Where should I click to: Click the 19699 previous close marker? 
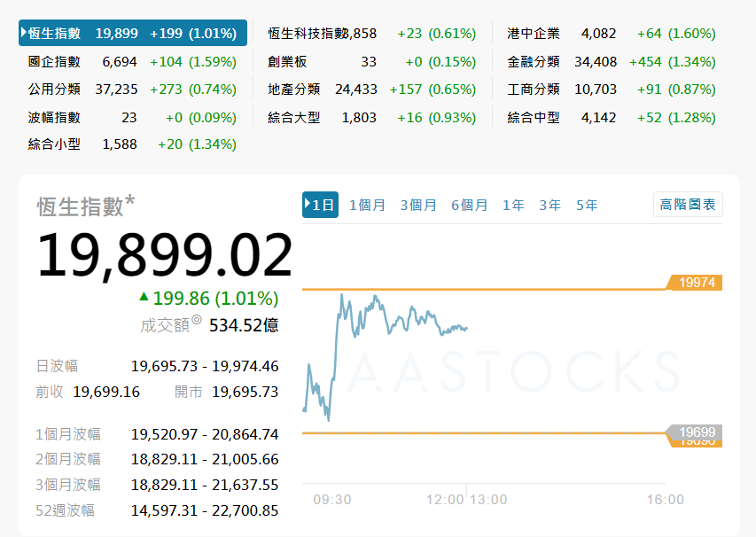tap(695, 432)
